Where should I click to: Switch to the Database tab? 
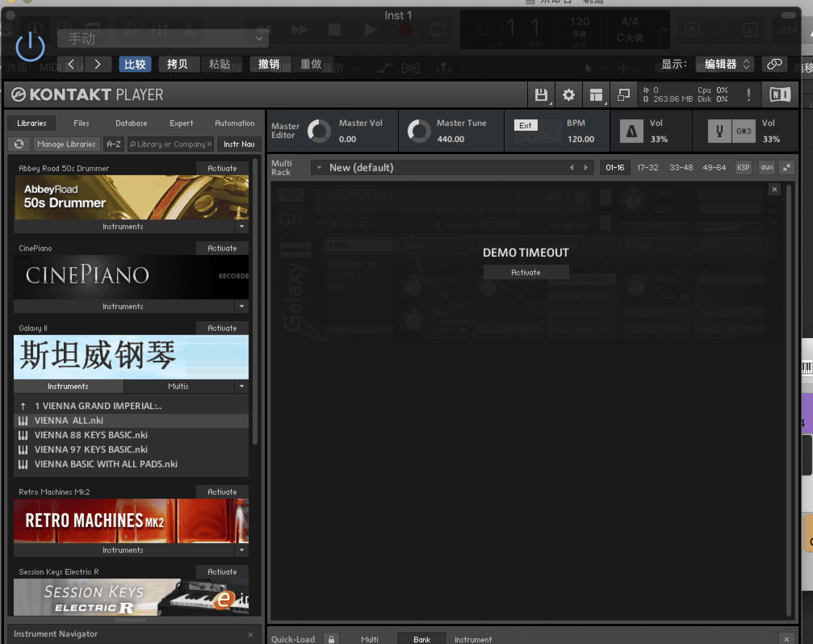point(131,123)
